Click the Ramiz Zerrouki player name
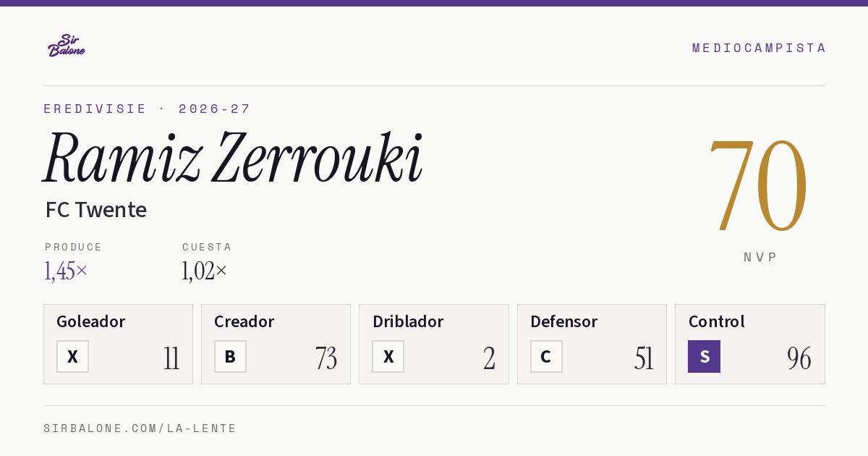Viewport: 868px width, 456px height. pos(233,158)
